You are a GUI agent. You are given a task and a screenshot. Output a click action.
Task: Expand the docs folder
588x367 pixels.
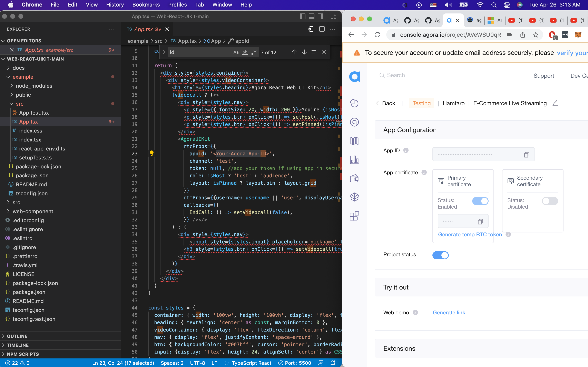(18, 68)
